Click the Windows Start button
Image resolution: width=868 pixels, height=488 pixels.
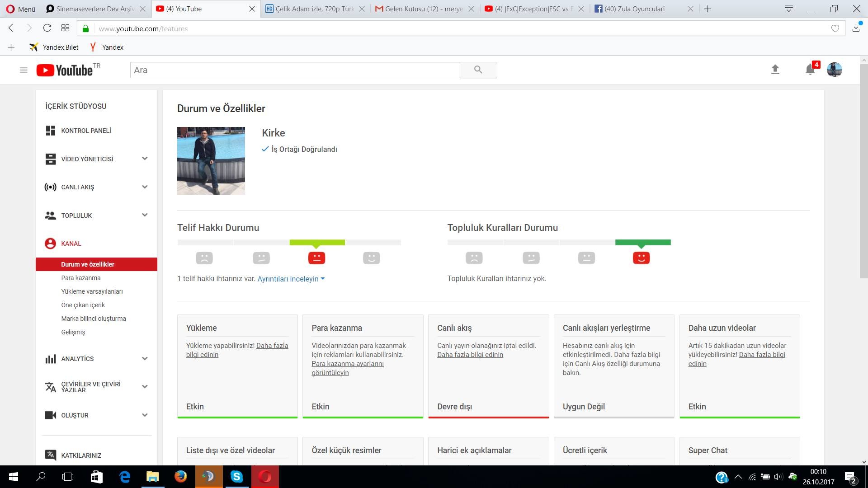pyautogui.click(x=13, y=477)
